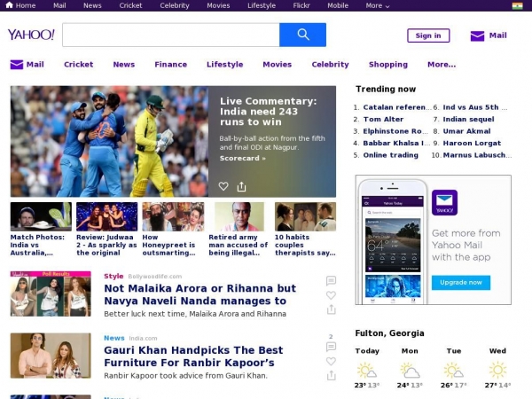Click the India flag icon
This screenshot has width=532, height=399.
pos(517,6)
